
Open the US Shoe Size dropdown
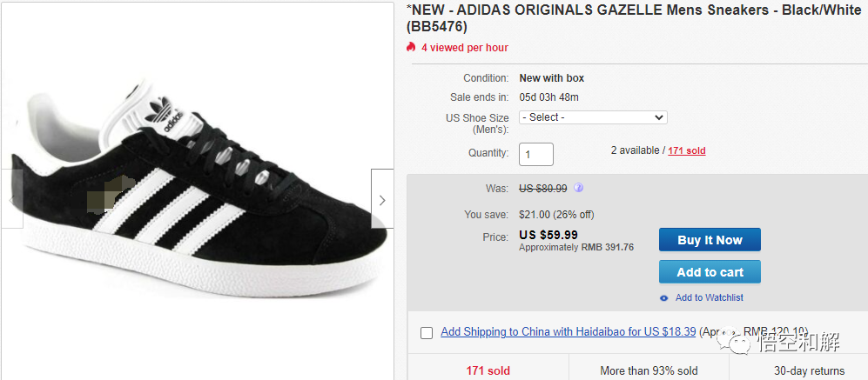593,117
